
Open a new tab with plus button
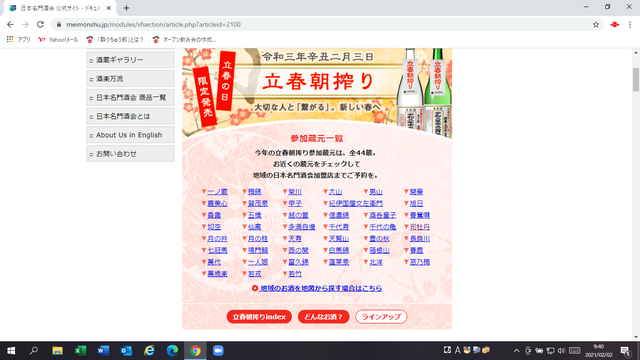[x=126, y=8]
